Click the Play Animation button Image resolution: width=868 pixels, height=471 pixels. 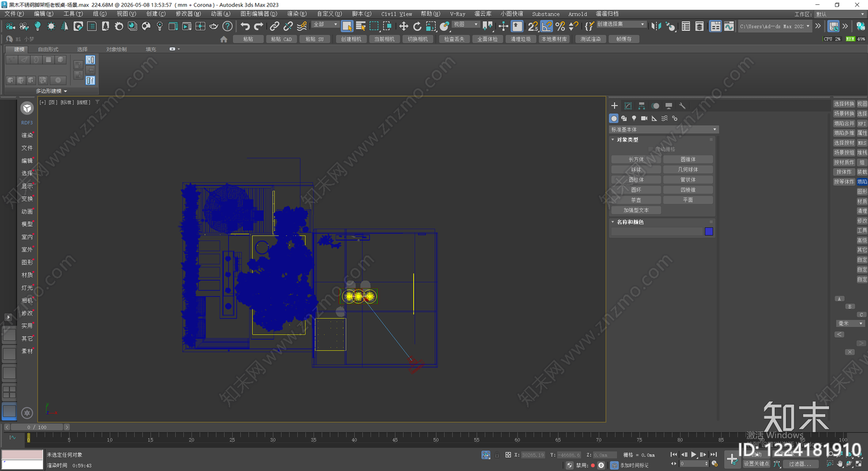[x=693, y=455]
